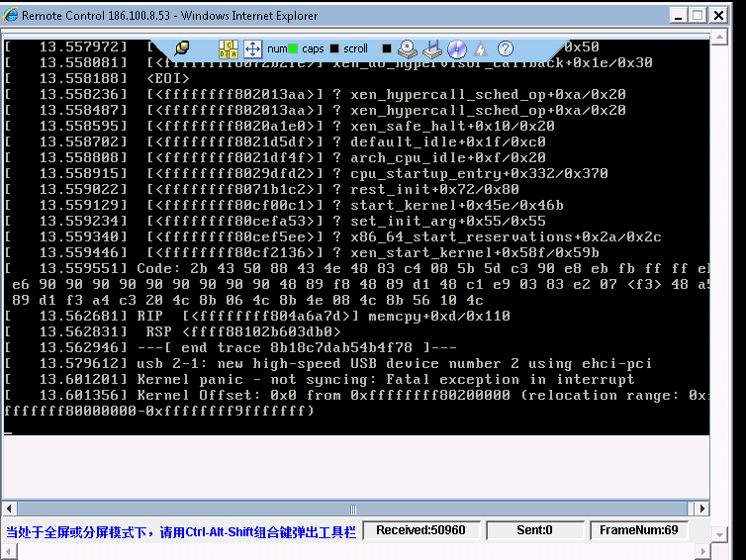Image resolution: width=746 pixels, height=560 pixels.
Task: Click the Sent:0 status field
Action: [534, 530]
